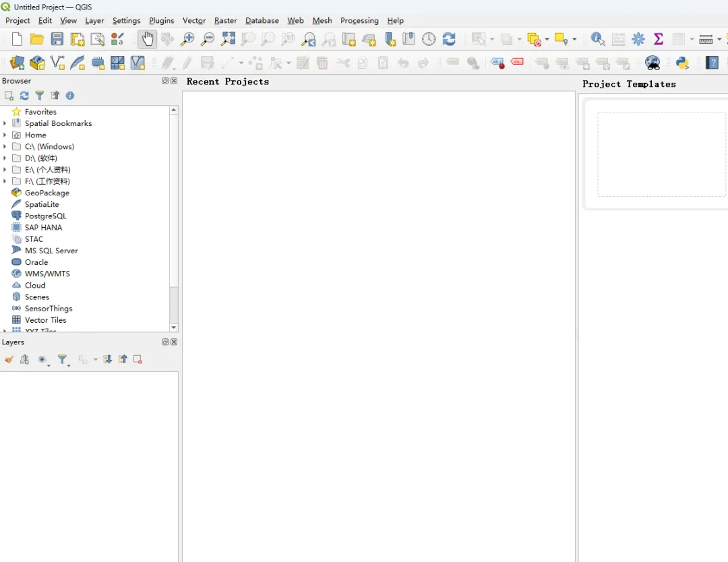This screenshot has height=562, width=728.
Task: Open the Statistical Summary sigma icon
Action: (x=659, y=39)
